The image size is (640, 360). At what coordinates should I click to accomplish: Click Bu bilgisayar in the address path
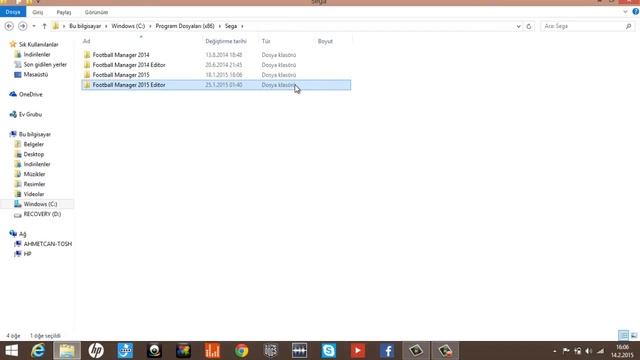click(85, 26)
